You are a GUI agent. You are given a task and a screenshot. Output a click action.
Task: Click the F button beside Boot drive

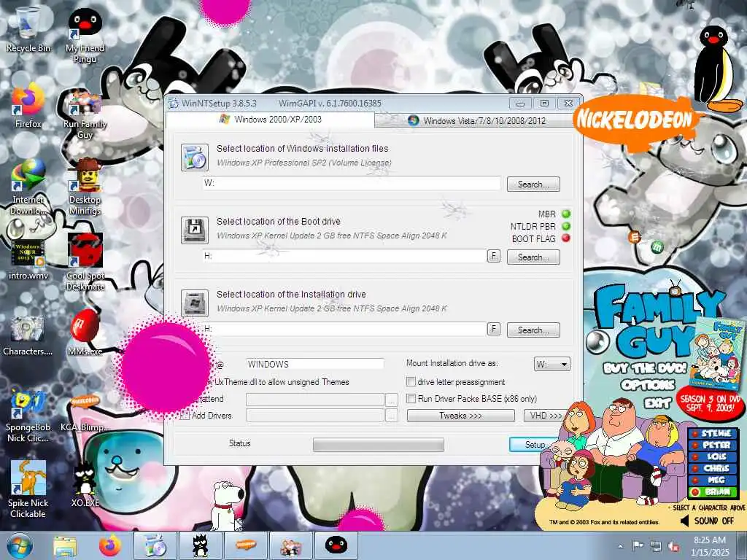click(x=494, y=256)
